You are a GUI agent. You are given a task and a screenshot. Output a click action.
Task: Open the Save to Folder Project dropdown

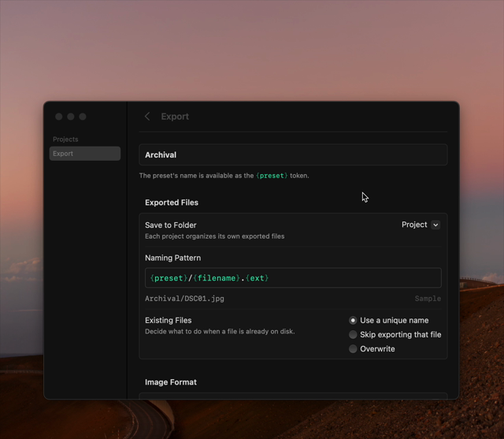click(421, 225)
